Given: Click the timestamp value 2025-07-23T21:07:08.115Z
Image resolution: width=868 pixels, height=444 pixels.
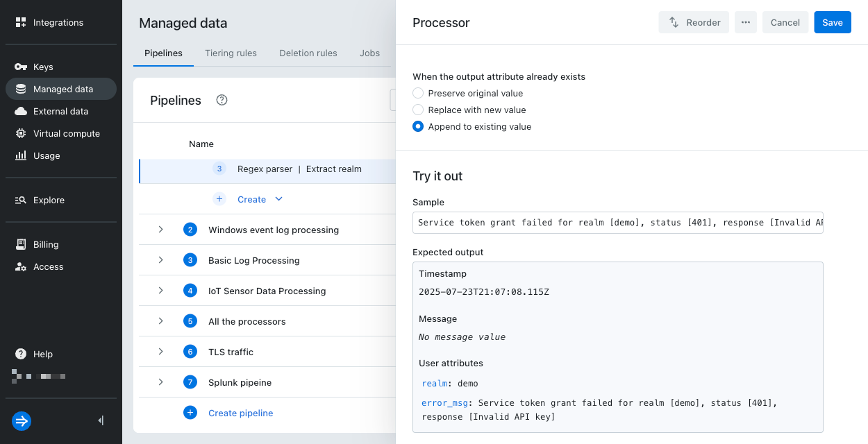Looking at the screenshot, I should (x=484, y=292).
